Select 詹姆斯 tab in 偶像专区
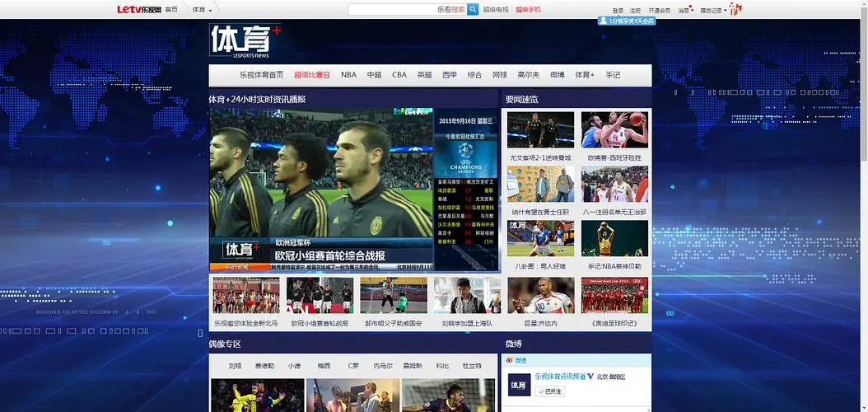 click(413, 366)
